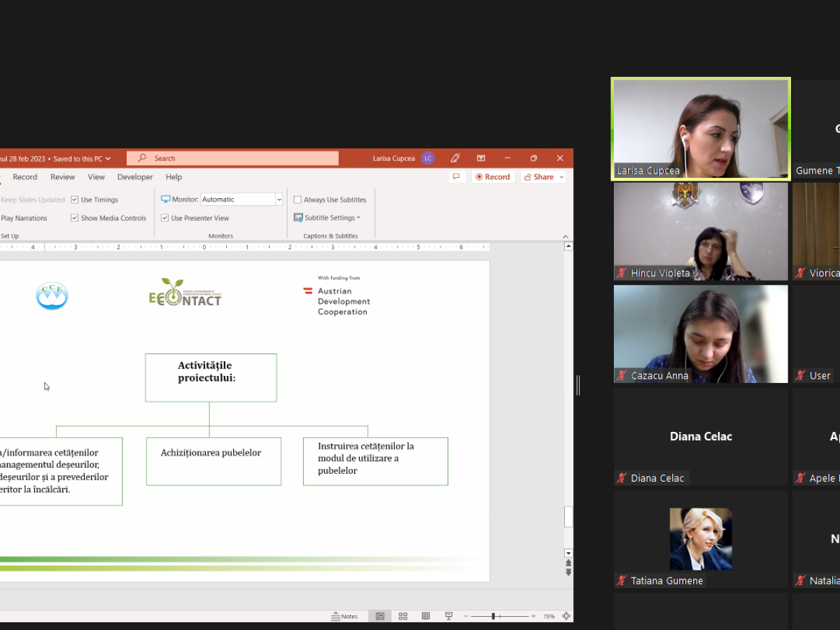Click the muted mic icon on Diana Celac
Screen dimensions: 840x630
point(621,478)
